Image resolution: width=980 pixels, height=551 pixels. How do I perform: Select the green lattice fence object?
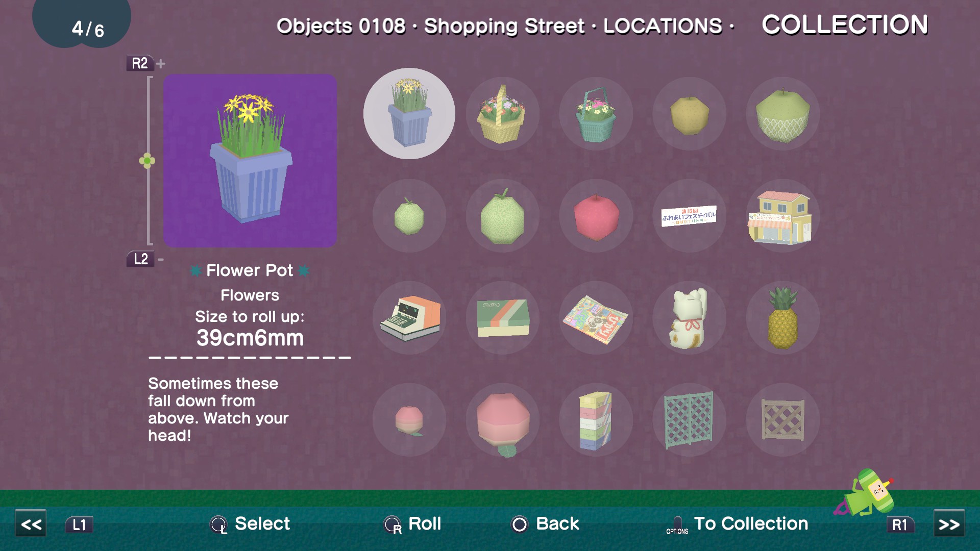(689, 420)
